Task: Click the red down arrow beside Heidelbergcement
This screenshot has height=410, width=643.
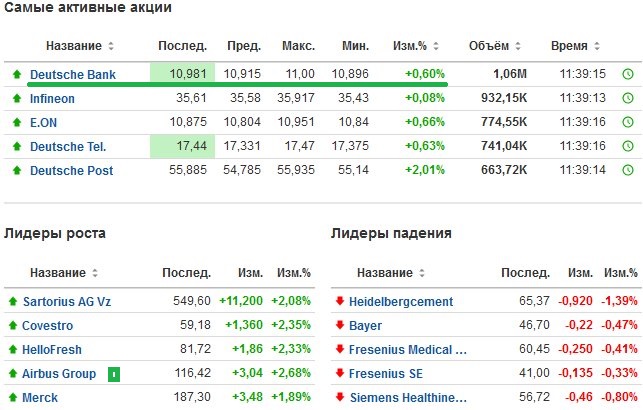Action: coord(340,301)
